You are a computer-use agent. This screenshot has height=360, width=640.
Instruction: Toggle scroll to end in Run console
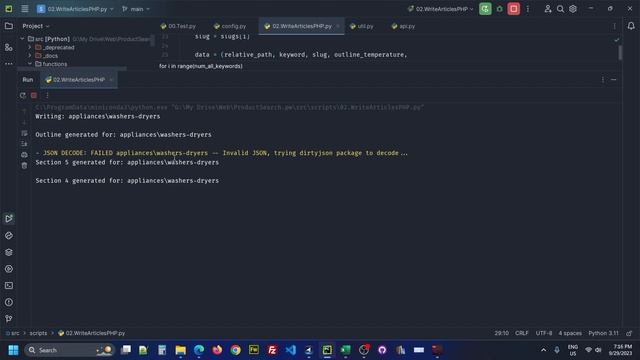24,144
